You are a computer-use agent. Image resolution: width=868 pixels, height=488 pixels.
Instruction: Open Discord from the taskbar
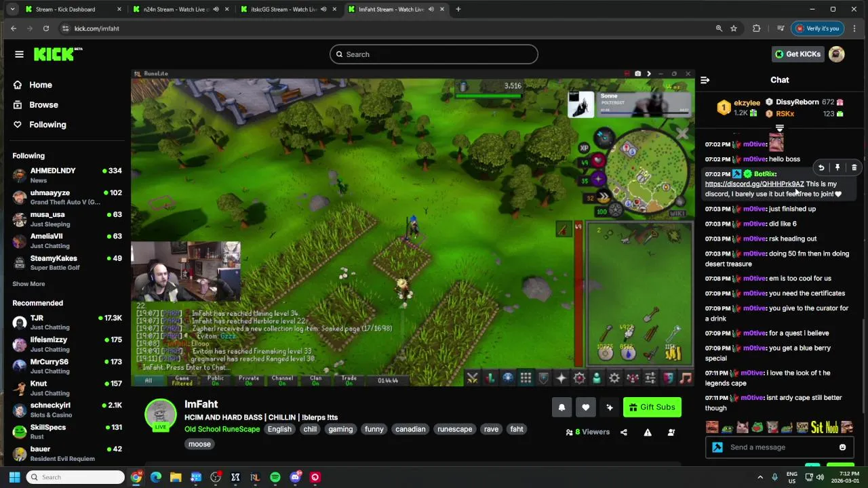tap(295, 477)
